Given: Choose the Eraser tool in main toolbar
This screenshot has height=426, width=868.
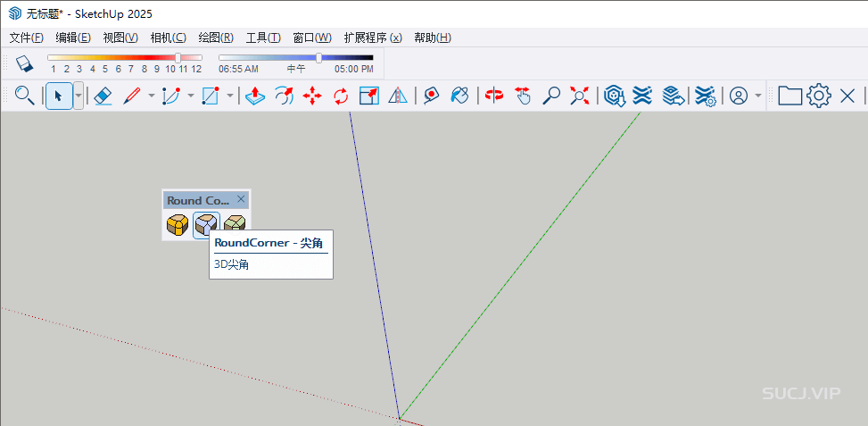Looking at the screenshot, I should (x=103, y=96).
